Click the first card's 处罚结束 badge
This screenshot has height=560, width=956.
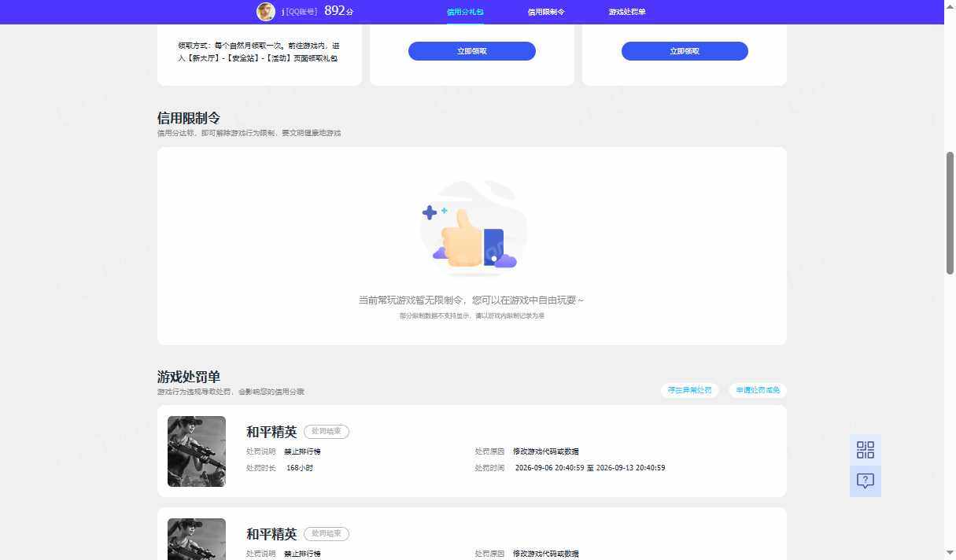coord(327,431)
